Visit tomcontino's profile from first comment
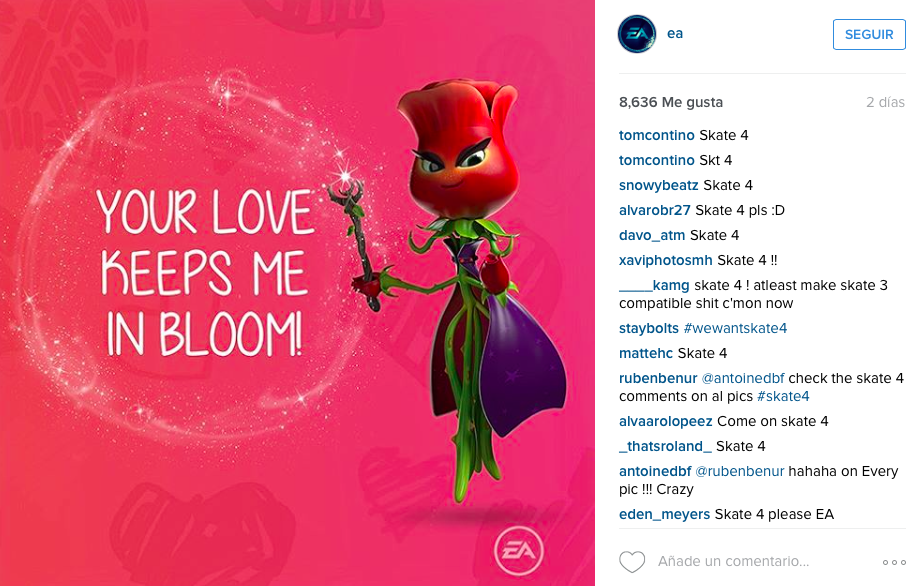 (656, 135)
